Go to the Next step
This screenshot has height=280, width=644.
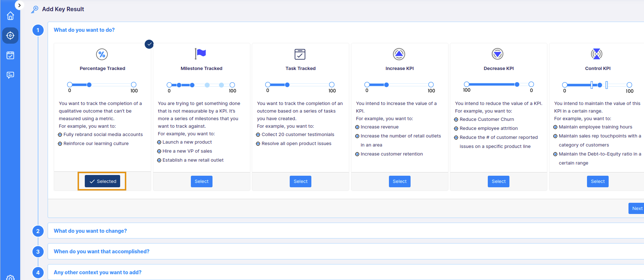pyautogui.click(x=637, y=209)
